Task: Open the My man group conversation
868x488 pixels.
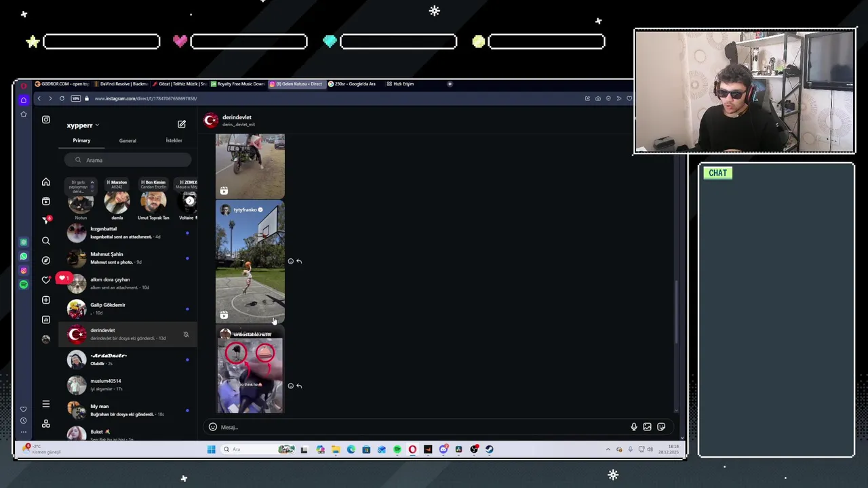Action: [x=129, y=410]
